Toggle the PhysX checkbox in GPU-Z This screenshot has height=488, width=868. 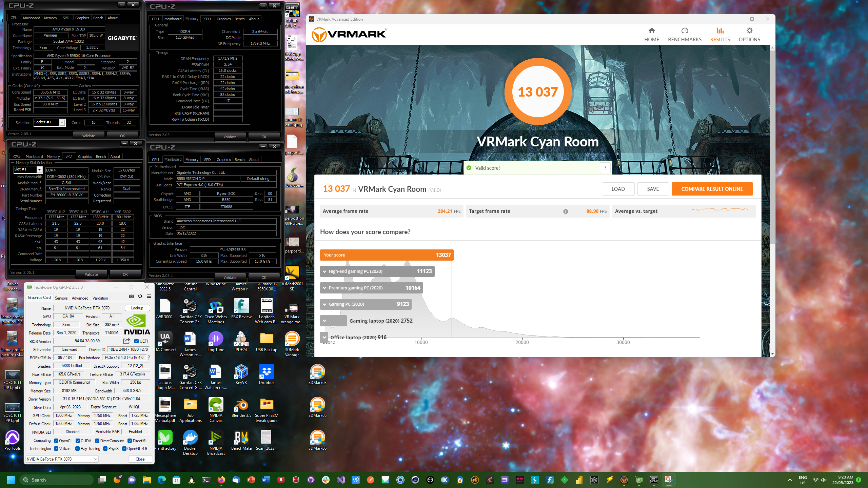[105, 449]
